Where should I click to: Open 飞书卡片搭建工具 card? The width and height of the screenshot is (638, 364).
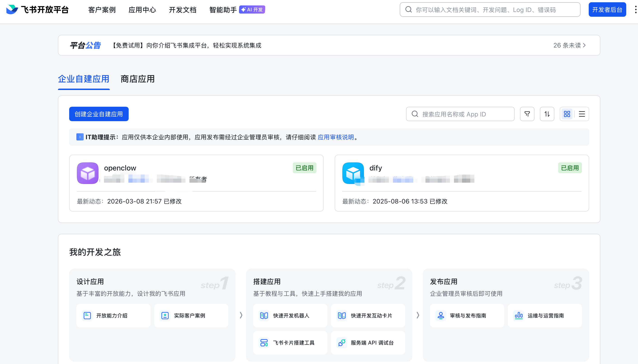click(290, 343)
